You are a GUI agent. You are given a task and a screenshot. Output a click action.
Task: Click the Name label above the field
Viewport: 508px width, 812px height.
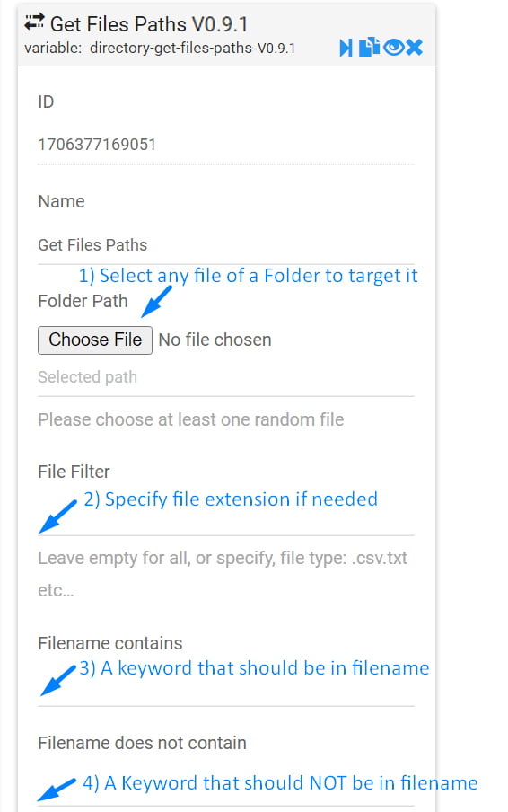(61, 201)
